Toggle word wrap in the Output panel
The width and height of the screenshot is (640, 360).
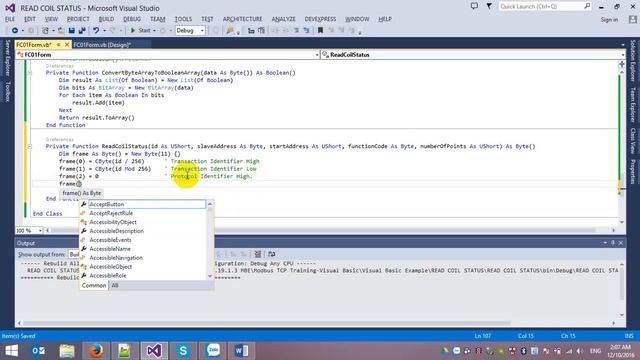click(x=271, y=254)
